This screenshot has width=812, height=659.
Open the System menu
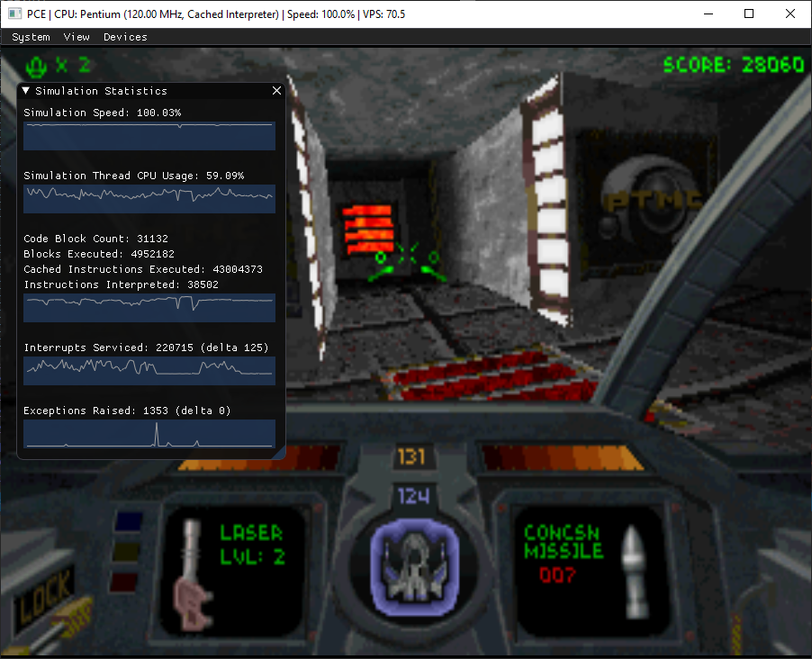pos(32,37)
